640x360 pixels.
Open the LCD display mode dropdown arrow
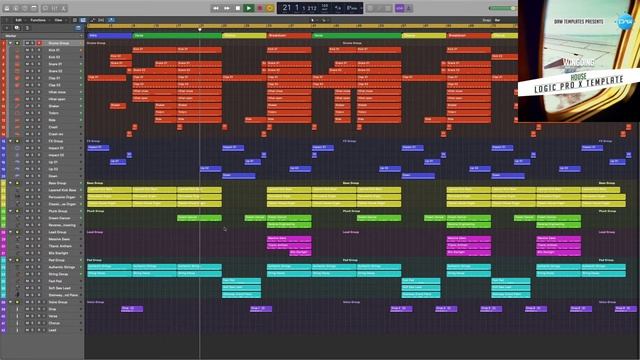click(361, 8)
